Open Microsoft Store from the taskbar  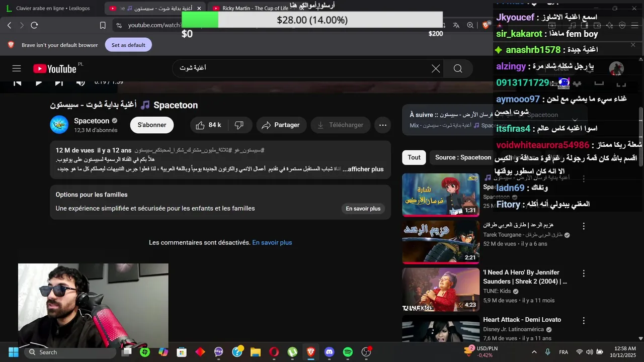coord(182,352)
